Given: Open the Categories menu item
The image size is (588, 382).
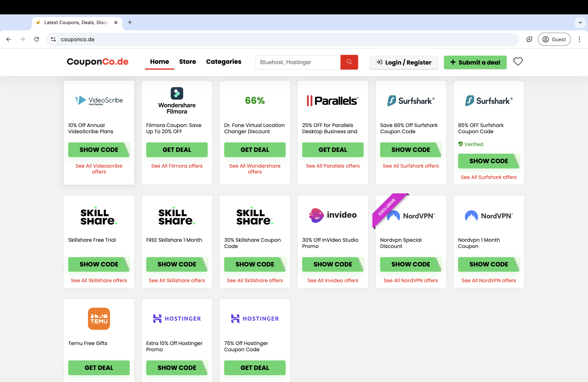Looking at the screenshot, I should (224, 61).
